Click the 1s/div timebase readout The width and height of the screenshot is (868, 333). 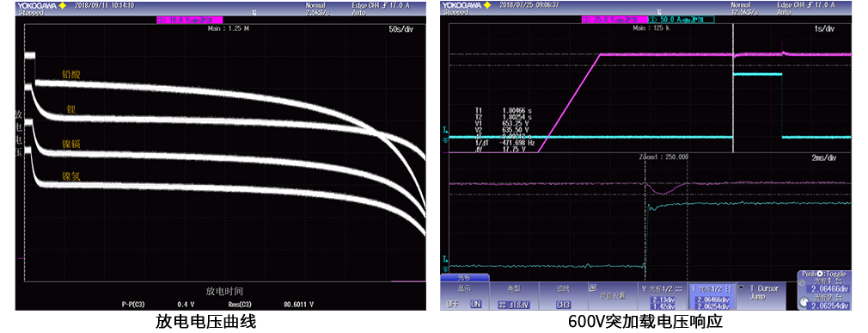(823, 28)
